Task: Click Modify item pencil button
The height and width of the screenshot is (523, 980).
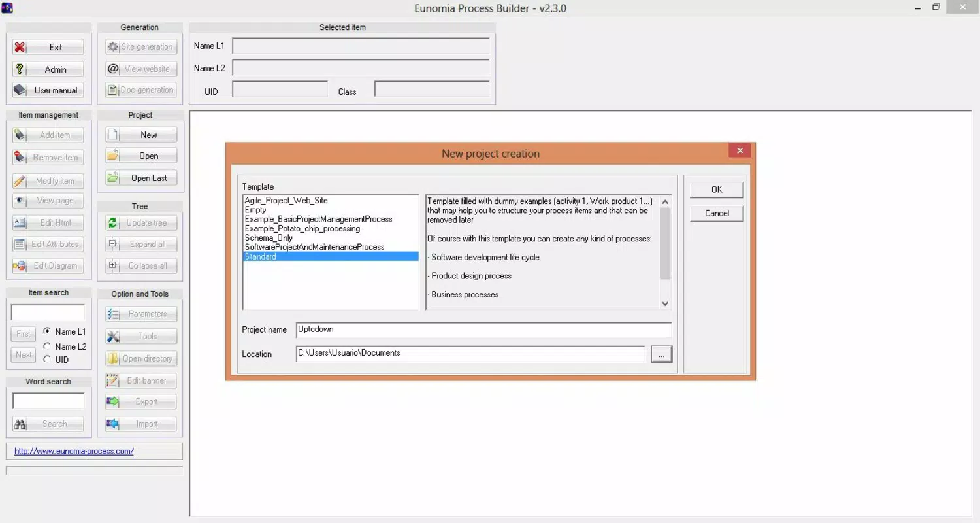Action: point(48,181)
